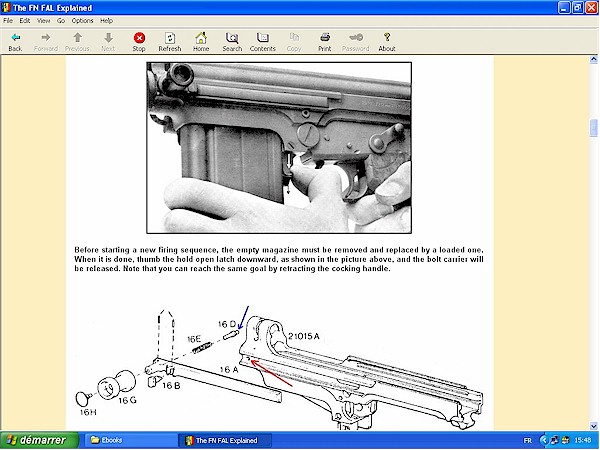
Task: Open the Options menu
Action: point(82,21)
